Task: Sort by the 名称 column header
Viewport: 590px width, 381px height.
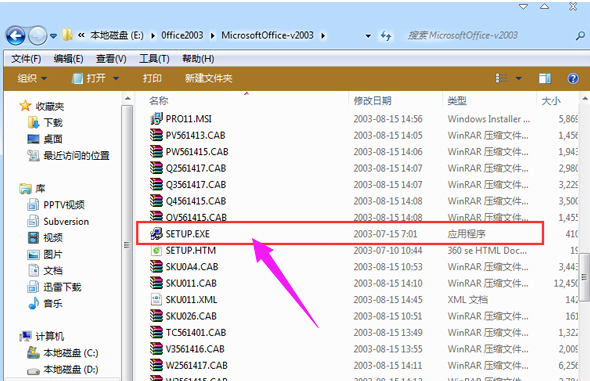Action: pyautogui.click(x=158, y=101)
